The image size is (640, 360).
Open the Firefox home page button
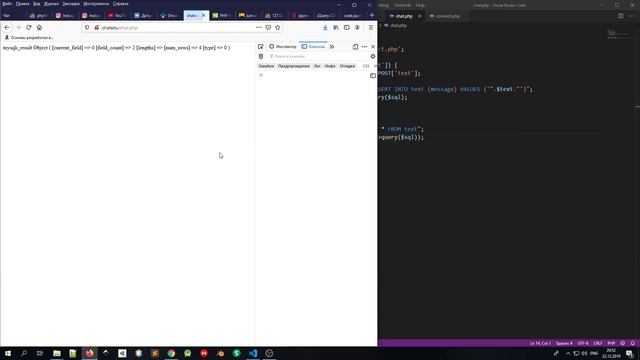click(39, 27)
